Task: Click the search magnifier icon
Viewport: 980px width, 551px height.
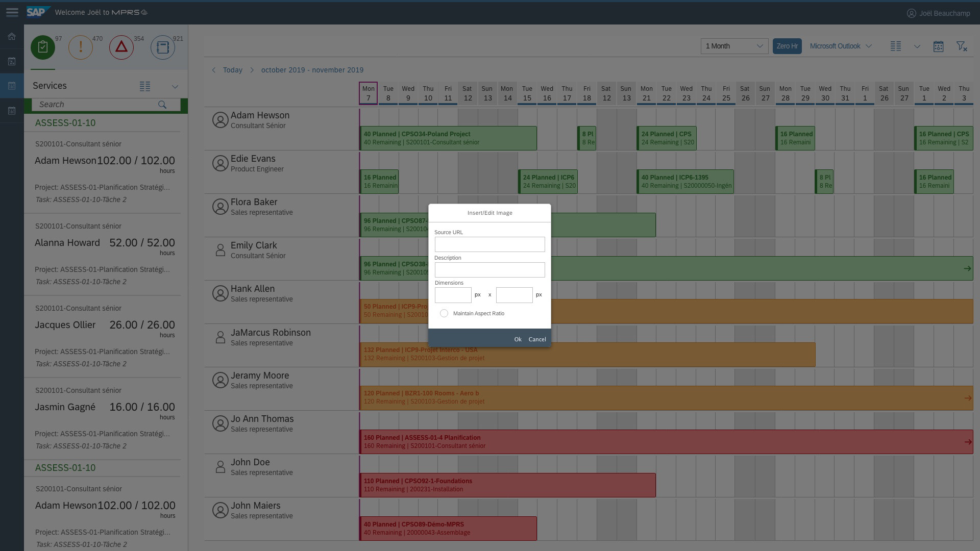Action: tap(162, 105)
